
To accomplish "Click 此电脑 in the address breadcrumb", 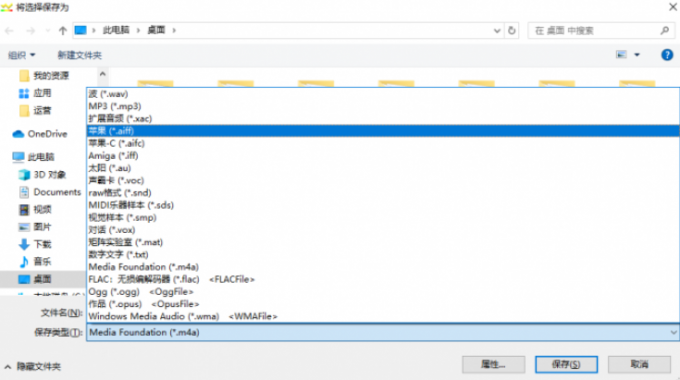I will click(116, 30).
